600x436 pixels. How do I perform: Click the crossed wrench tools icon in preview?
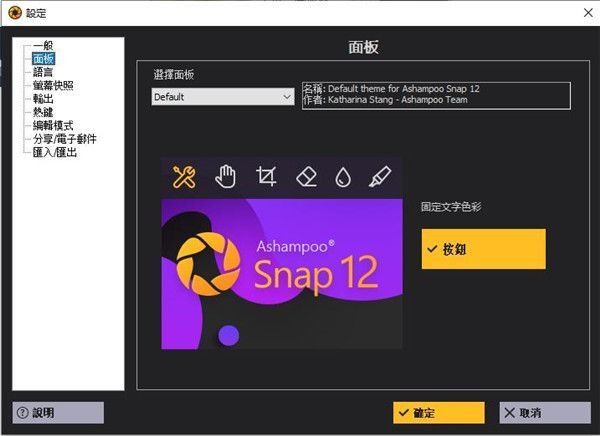click(184, 177)
